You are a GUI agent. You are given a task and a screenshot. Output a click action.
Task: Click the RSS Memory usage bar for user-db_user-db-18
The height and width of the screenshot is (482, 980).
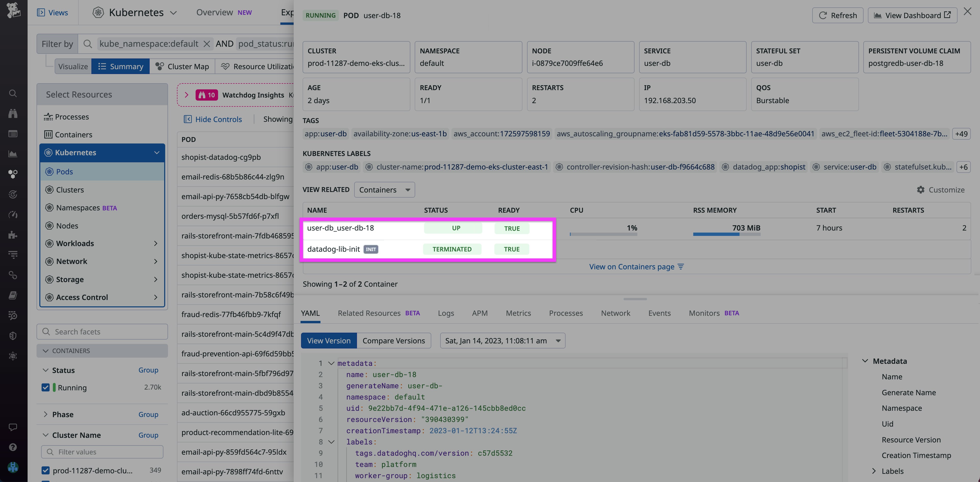(726, 234)
